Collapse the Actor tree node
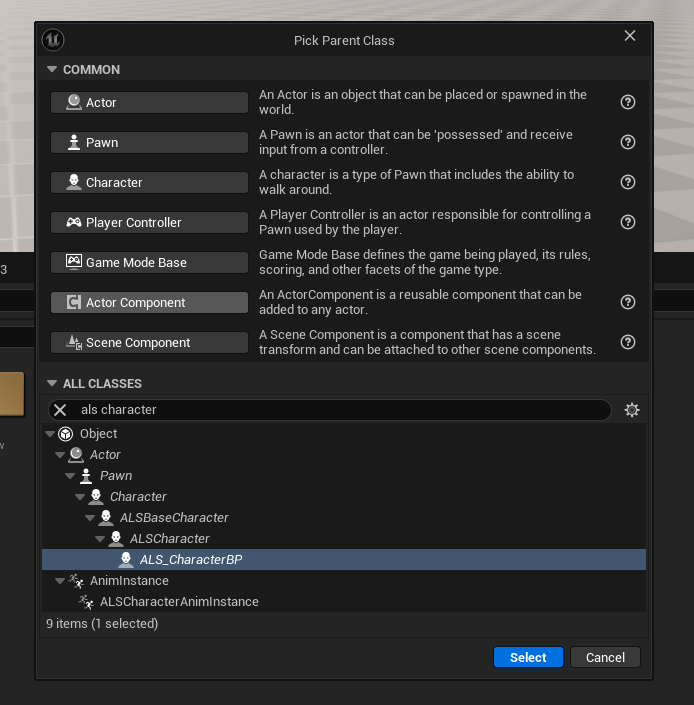 [60, 455]
